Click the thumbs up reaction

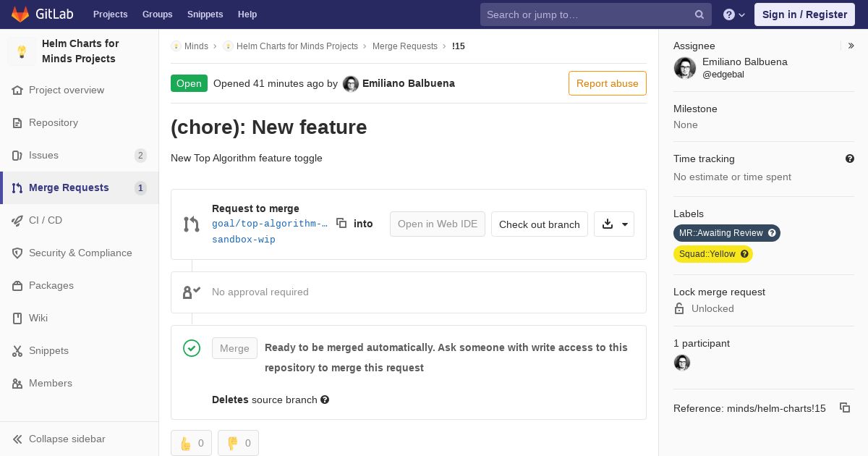(191, 443)
